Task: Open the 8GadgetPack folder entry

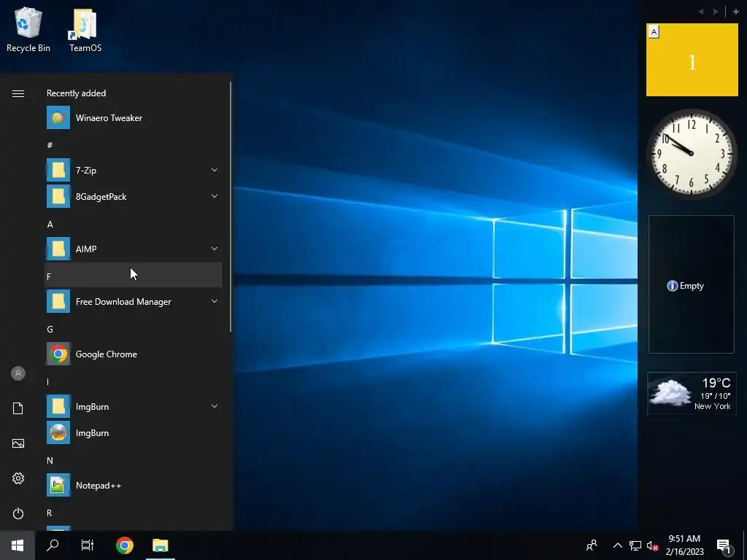Action: click(x=133, y=196)
